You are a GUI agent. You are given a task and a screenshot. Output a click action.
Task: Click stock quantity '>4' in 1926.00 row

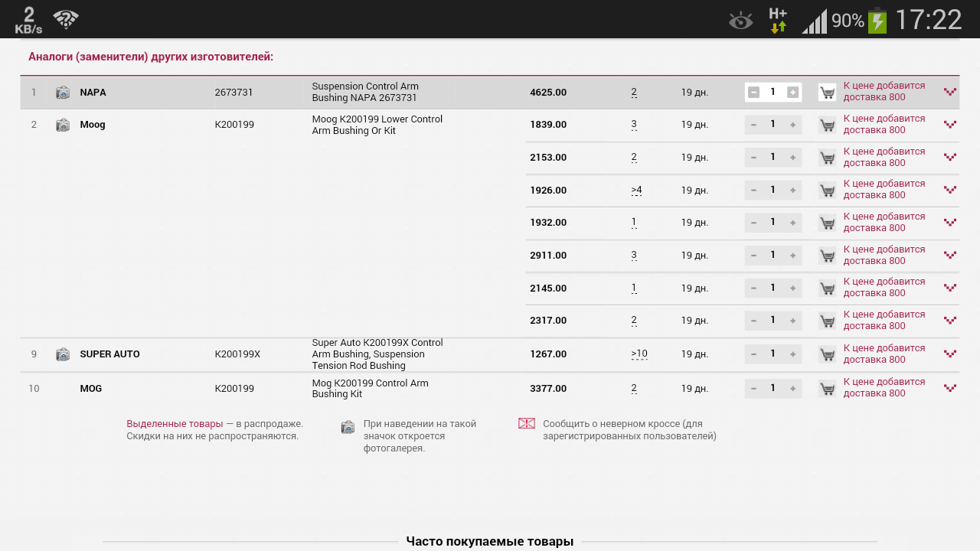click(636, 190)
